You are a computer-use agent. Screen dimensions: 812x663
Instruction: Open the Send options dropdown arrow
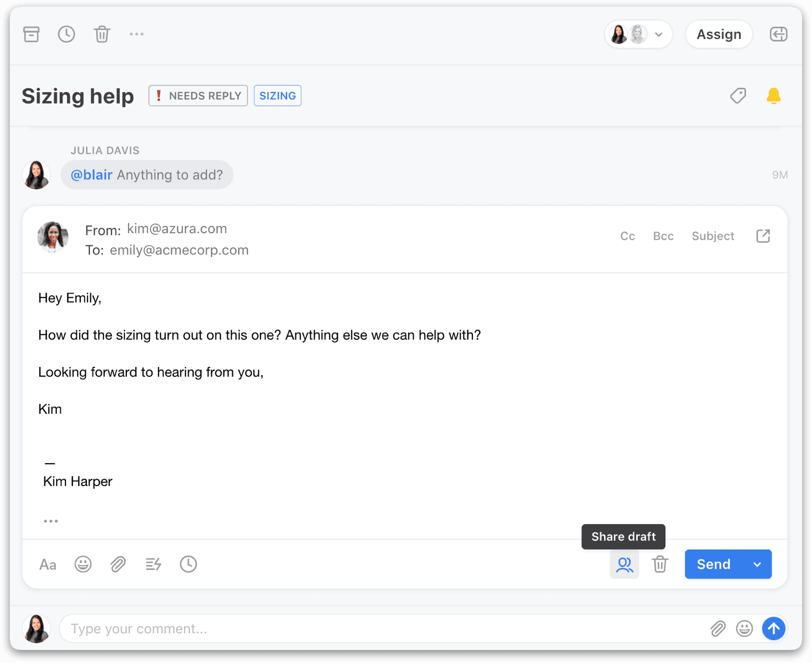click(757, 564)
